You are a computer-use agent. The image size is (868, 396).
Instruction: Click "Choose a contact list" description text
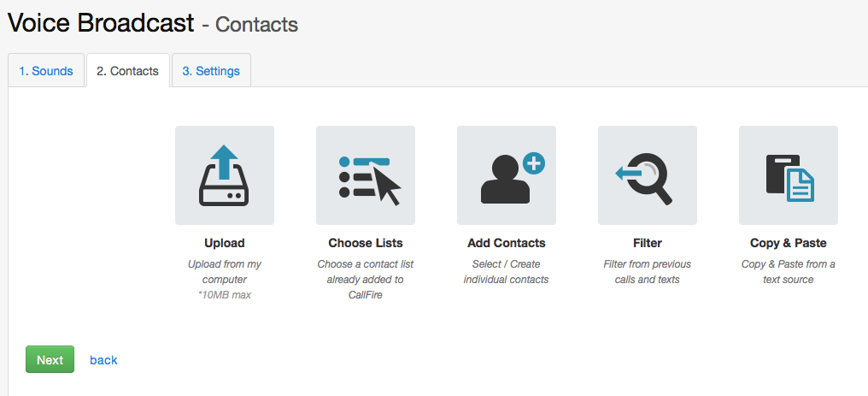(x=365, y=272)
